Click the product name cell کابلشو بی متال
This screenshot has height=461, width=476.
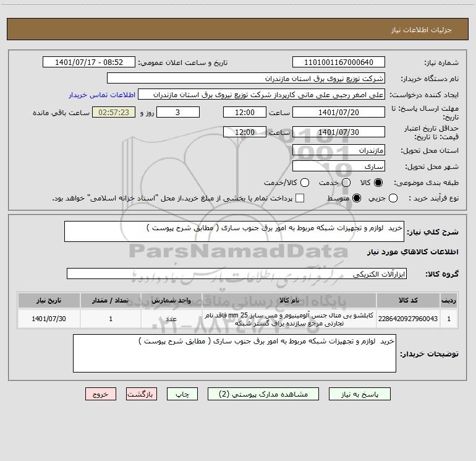pyautogui.click(x=289, y=319)
